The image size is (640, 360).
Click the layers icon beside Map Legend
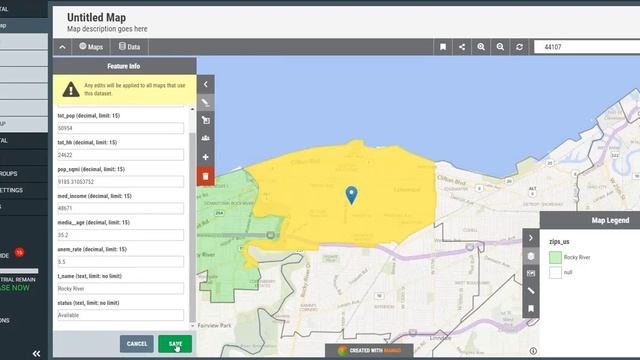(x=531, y=256)
